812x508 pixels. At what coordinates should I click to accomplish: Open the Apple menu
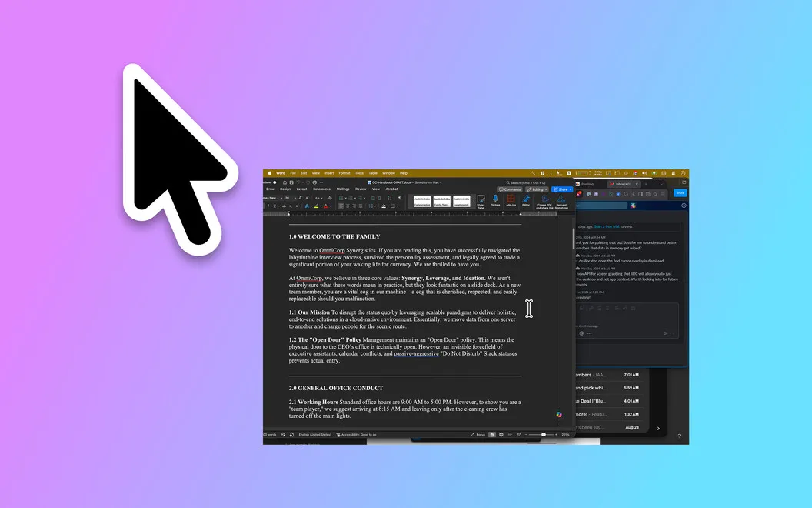(x=269, y=173)
